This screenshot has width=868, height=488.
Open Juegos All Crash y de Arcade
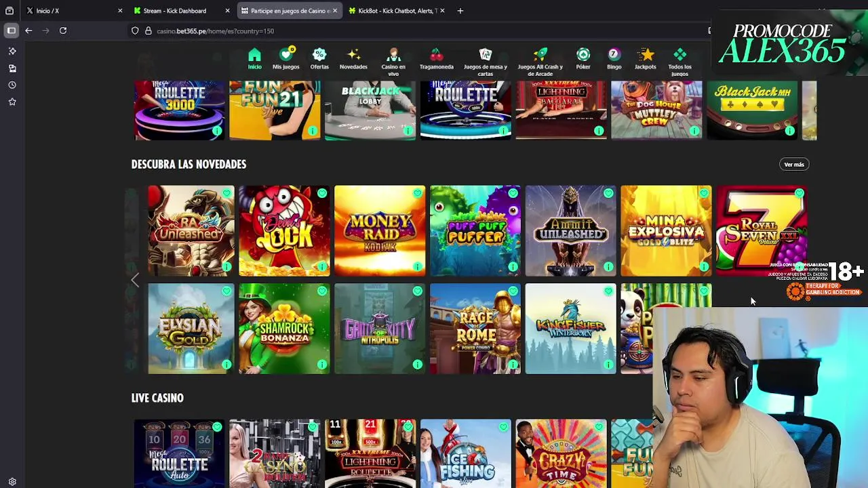click(x=540, y=62)
